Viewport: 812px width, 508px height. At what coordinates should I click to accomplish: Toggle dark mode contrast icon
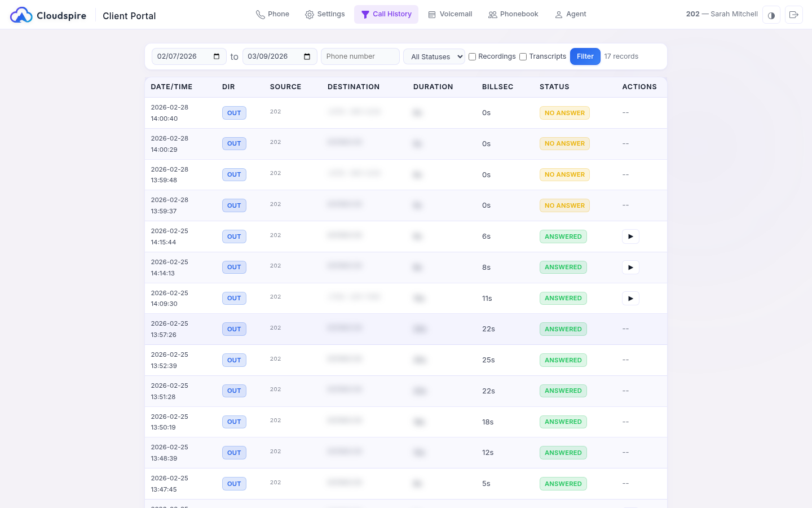pyautogui.click(x=771, y=15)
